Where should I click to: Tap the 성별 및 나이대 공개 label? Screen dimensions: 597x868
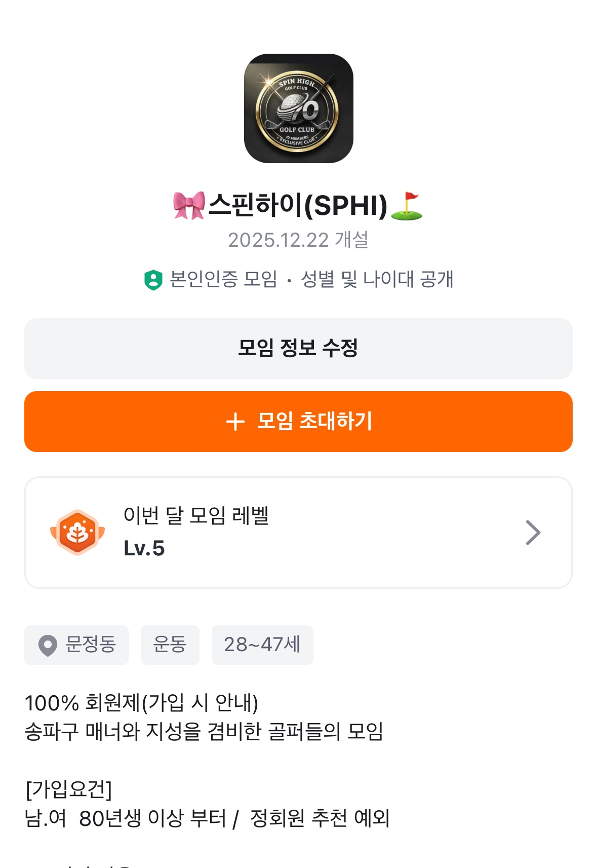coord(377,279)
